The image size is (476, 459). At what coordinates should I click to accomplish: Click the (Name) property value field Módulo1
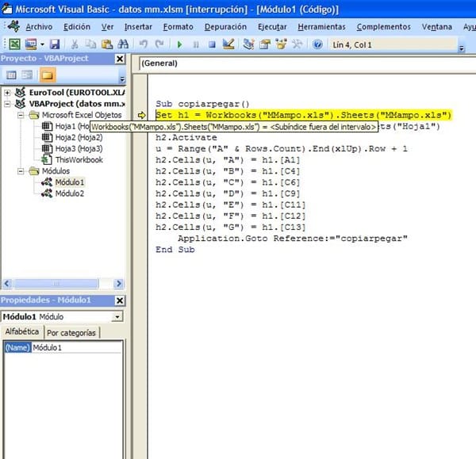click(x=76, y=347)
